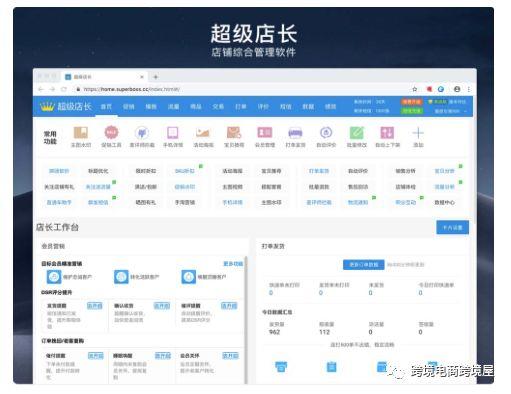
Task: Open the 宝贝推荐 icon in 常用功能
Action: pyautogui.click(x=234, y=132)
